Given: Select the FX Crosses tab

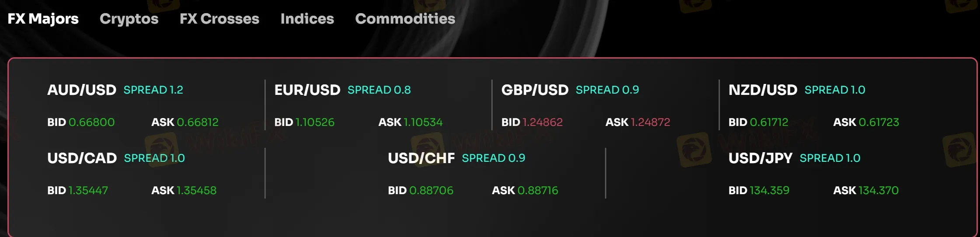Looking at the screenshot, I should (219, 19).
